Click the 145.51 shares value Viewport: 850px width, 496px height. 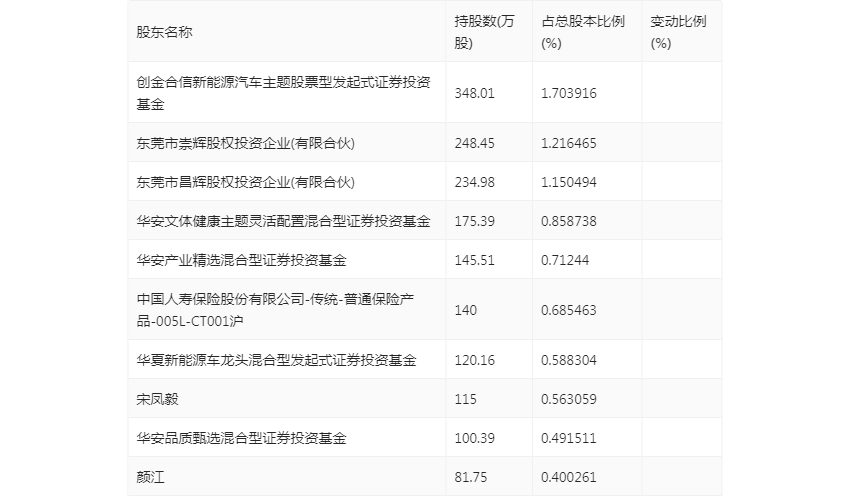[474, 260]
